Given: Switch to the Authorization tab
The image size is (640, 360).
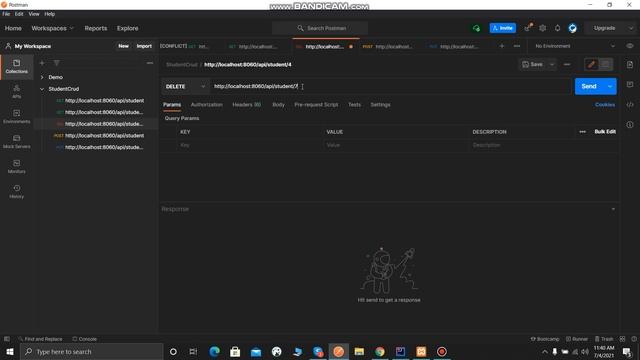Looking at the screenshot, I should point(207,104).
